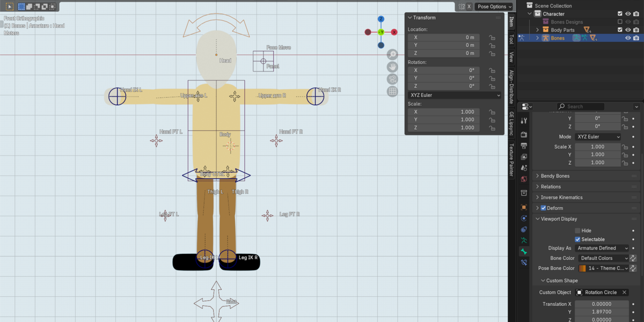This screenshot has width=644, height=322.
Task: Toggle the Deform checkbox
Action: [543, 208]
